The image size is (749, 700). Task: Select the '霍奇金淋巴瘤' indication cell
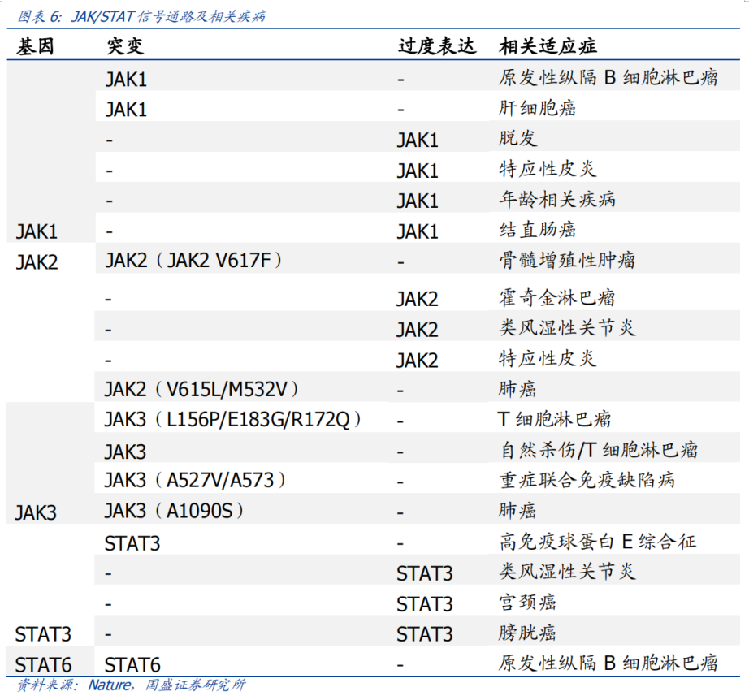557,298
